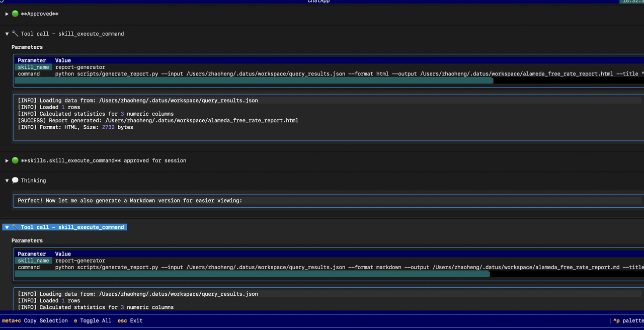Collapse the highlighted second Tool call block
This screenshot has width=644, height=330.
(7, 227)
